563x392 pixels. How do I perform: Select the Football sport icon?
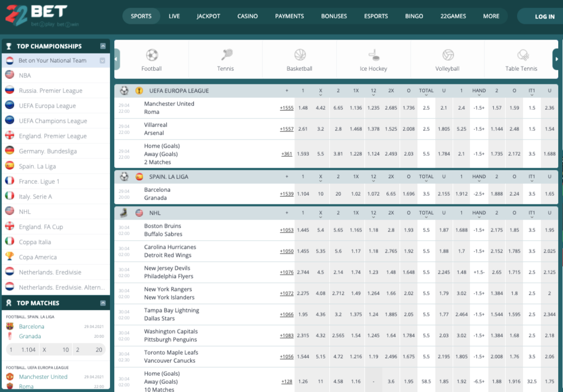click(152, 55)
